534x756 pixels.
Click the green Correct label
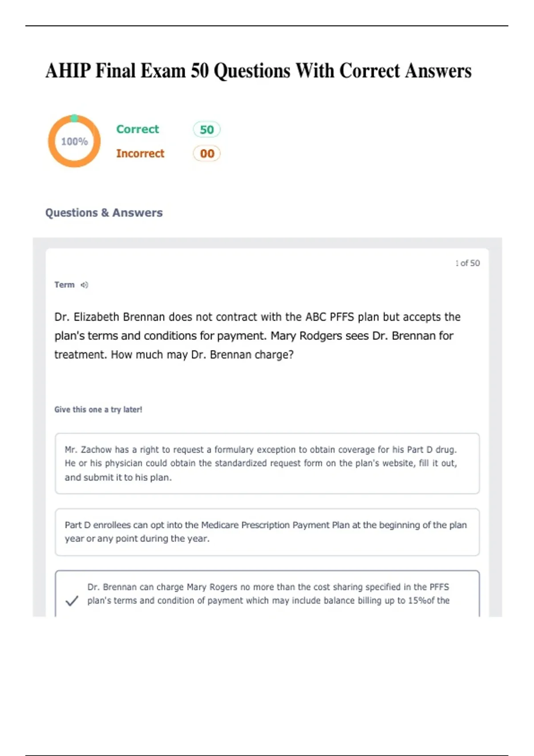[x=138, y=129]
